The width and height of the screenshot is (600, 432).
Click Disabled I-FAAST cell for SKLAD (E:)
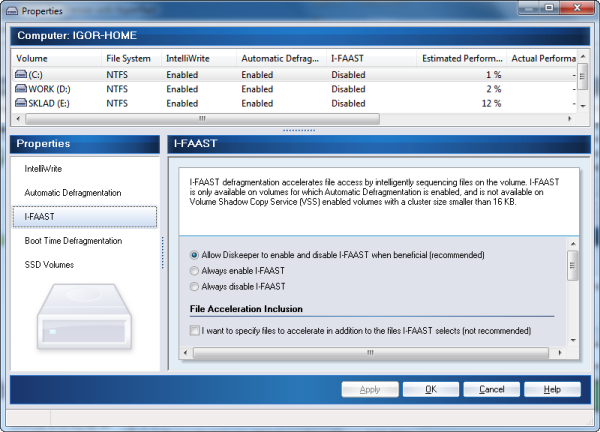coord(348,103)
